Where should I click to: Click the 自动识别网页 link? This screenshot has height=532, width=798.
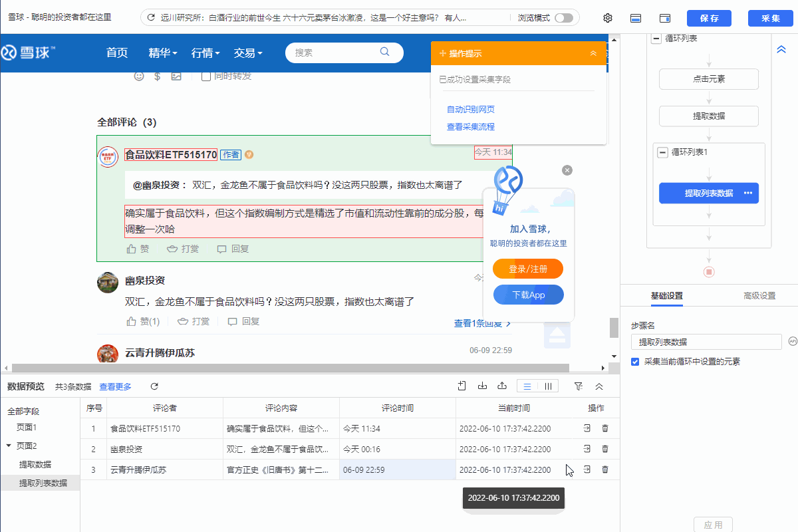click(x=471, y=110)
